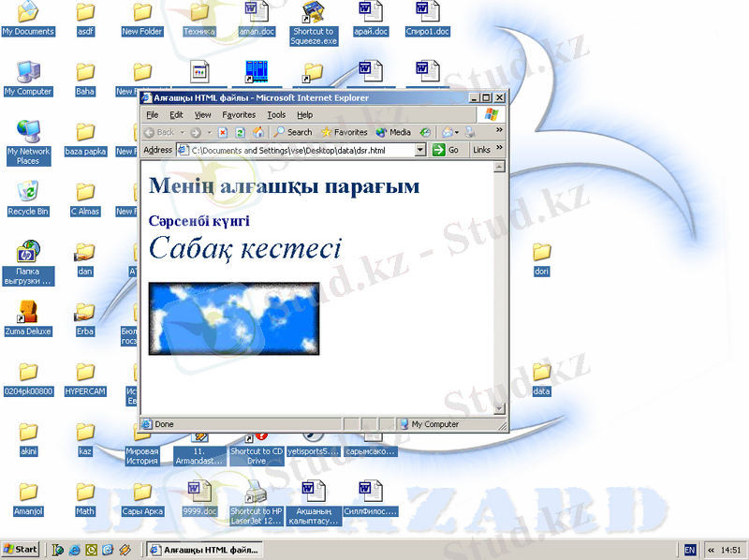Image resolution: width=749 pixels, height=560 pixels.
Task: Select the Shortcut to HP LaserJet icon
Action: [x=257, y=503]
